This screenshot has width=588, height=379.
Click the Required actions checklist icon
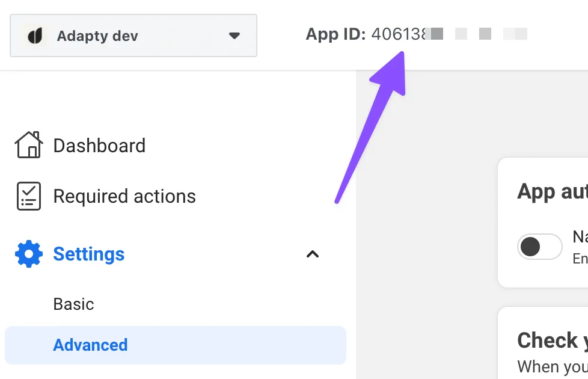point(29,196)
